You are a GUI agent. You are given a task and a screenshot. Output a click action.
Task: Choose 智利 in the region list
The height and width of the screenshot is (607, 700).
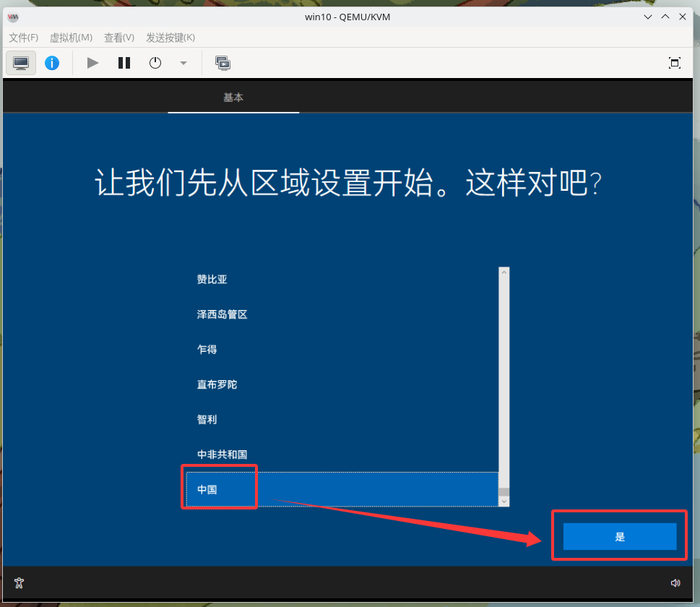(x=342, y=419)
